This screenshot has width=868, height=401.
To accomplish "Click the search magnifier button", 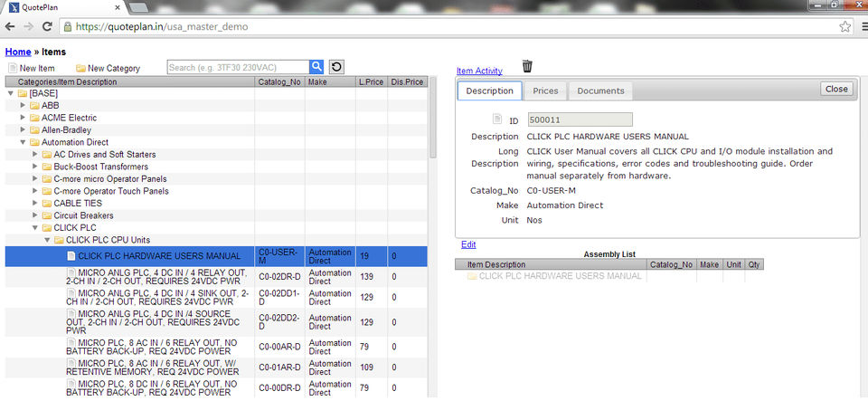I will (x=316, y=67).
